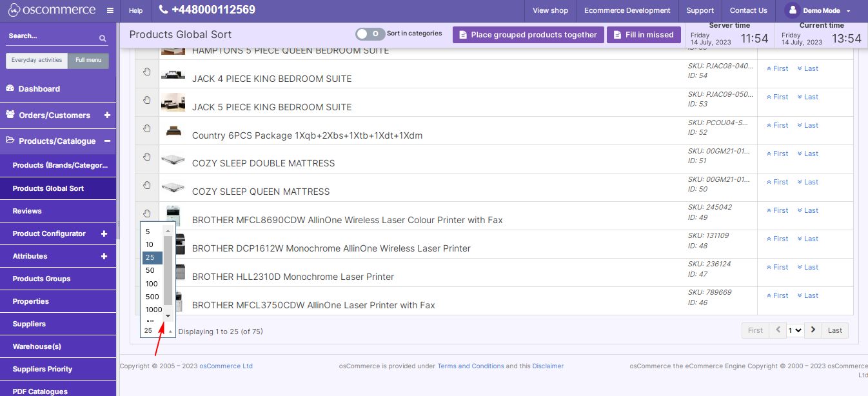
Task: Click the drag handle for BROTHER MFCL8690CDW printer
Action: (x=147, y=213)
